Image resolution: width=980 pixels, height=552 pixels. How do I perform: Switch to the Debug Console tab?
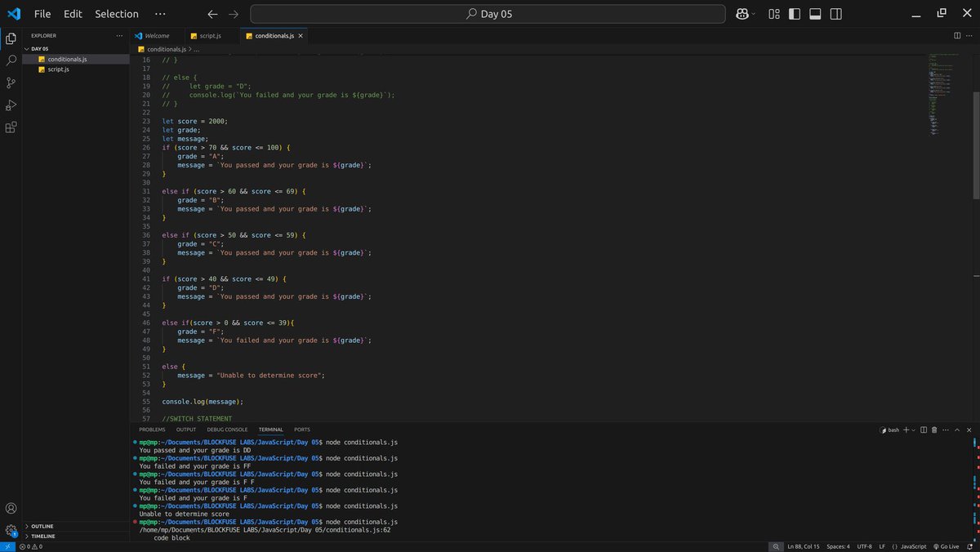click(x=227, y=430)
